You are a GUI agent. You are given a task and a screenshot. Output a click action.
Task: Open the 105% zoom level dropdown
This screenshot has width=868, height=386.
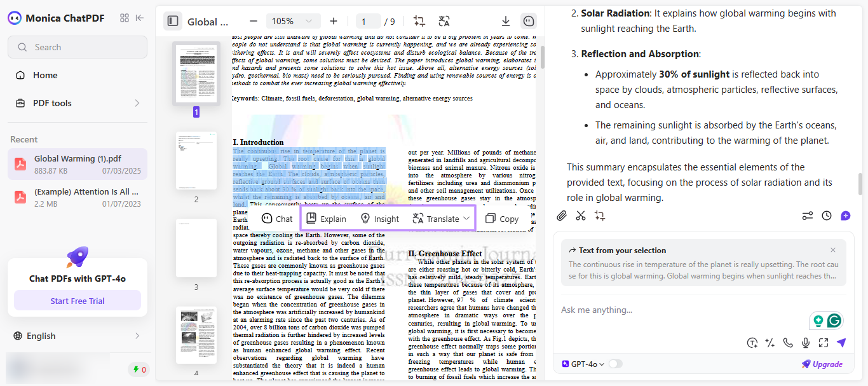(292, 21)
